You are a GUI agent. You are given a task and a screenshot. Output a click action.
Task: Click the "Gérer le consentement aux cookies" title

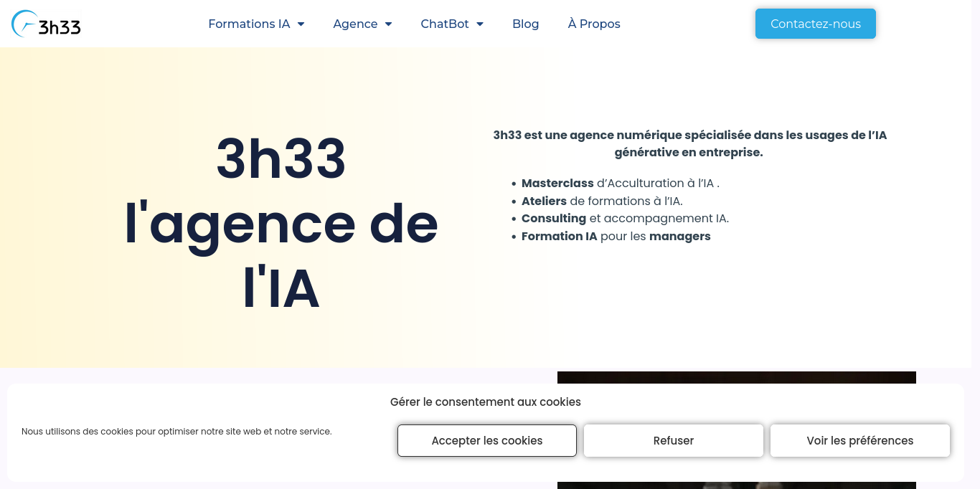pyautogui.click(x=486, y=402)
